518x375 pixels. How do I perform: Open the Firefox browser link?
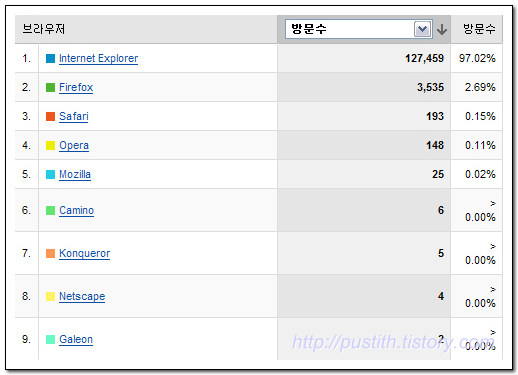coord(76,87)
